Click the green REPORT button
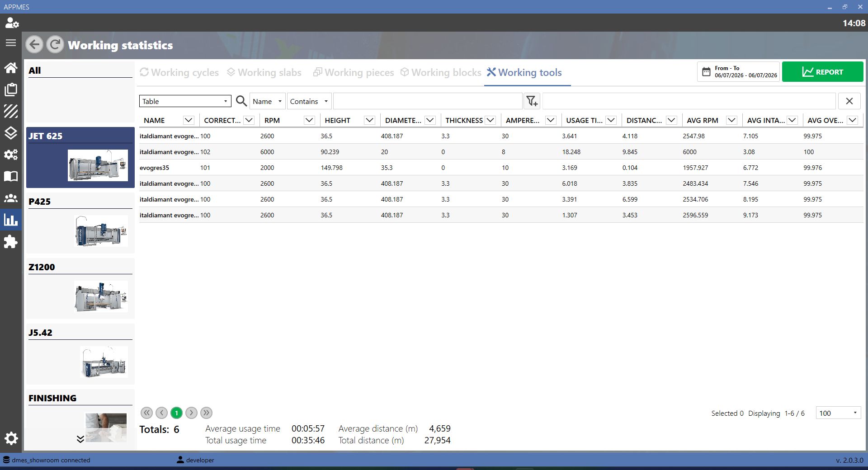Viewport: 868px width, 470px height. pyautogui.click(x=823, y=72)
